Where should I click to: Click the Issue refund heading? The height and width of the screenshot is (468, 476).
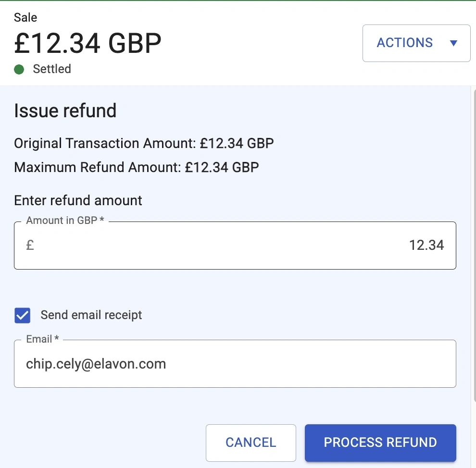tap(65, 111)
